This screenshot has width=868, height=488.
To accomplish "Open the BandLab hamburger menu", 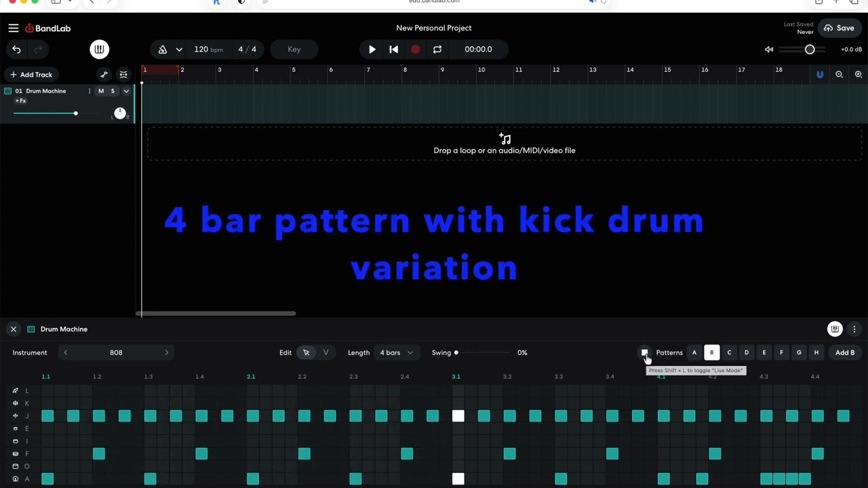I will 14,28.
